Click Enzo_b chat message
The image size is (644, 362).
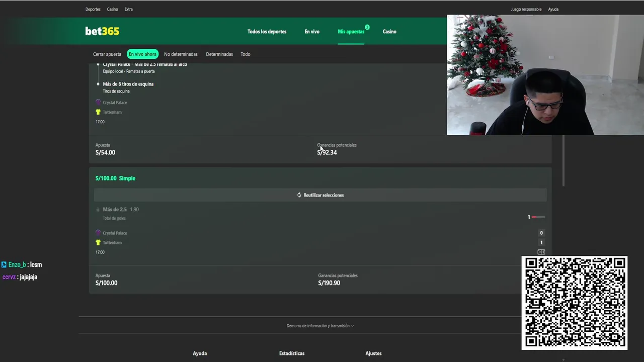coord(22,264)
